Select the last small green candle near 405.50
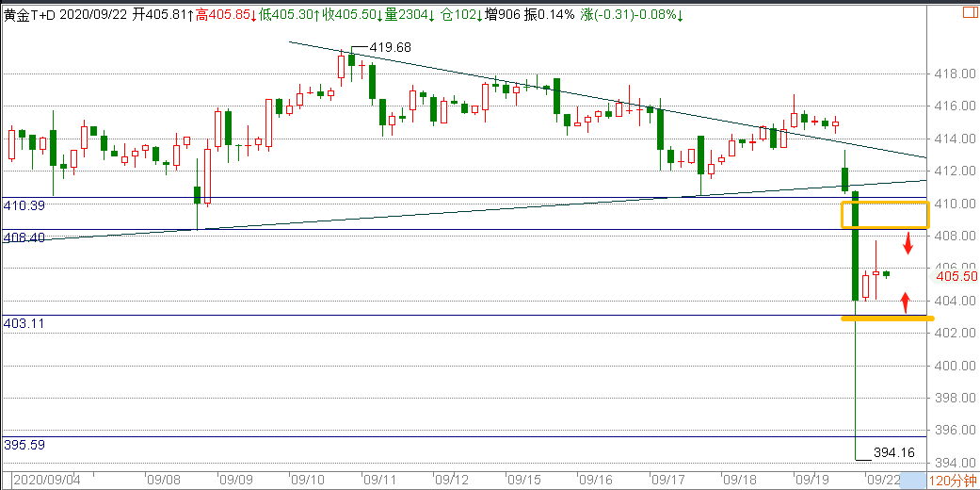Screen dimensions: 980x490 tap(886, 274)
